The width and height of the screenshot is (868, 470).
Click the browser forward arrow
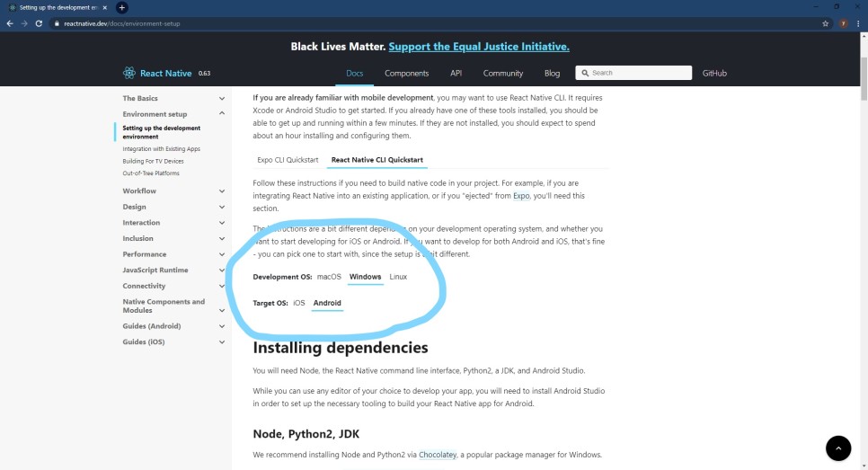pos(23,23)
